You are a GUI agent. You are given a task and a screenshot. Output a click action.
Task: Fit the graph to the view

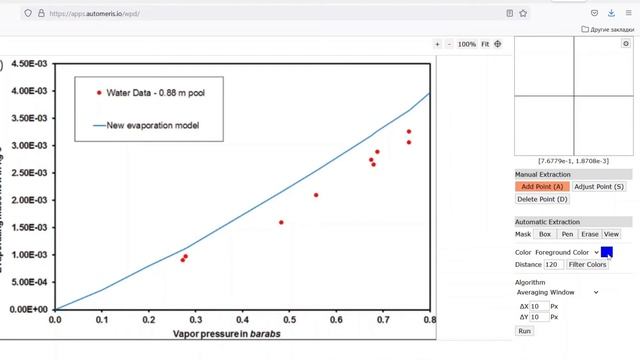[x=485, y=44]
